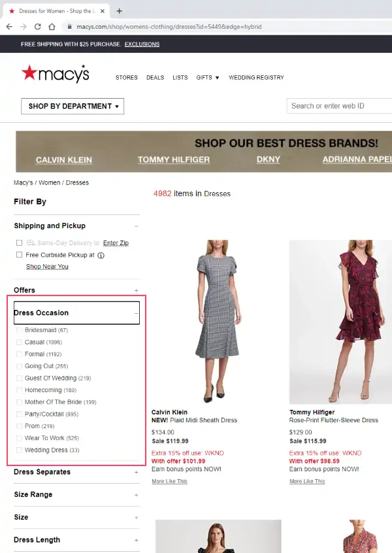Viewport: 392px width, 553px height.
Task: Open the SHOP BY DEPARTMENT dropdown
Action: pos(73,106)
